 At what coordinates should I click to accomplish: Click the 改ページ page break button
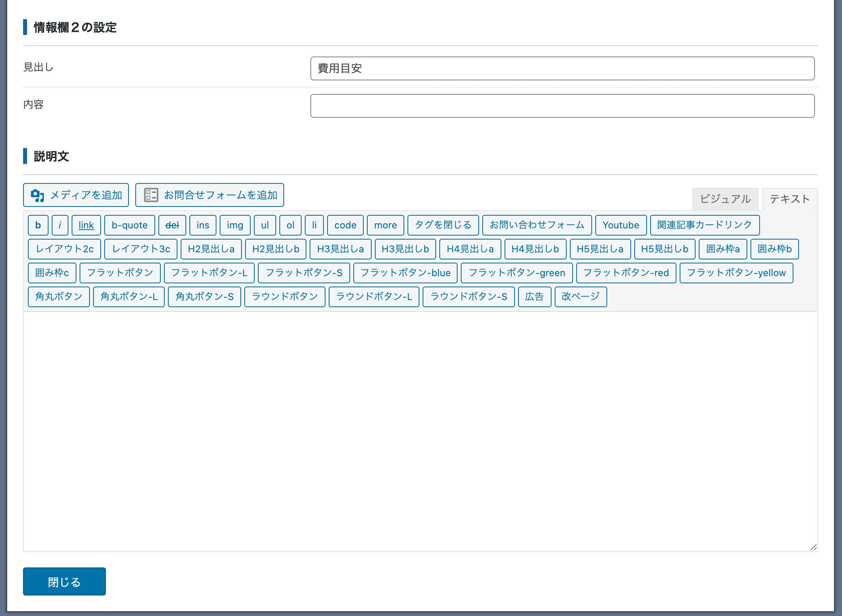tap(581, 297)
